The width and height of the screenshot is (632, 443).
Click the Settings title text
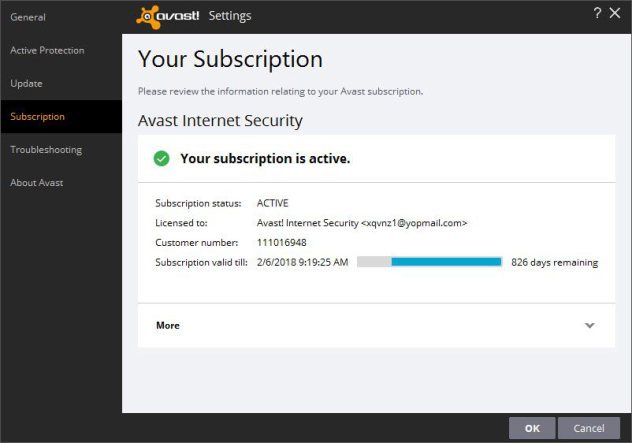(x=230, y=16)
